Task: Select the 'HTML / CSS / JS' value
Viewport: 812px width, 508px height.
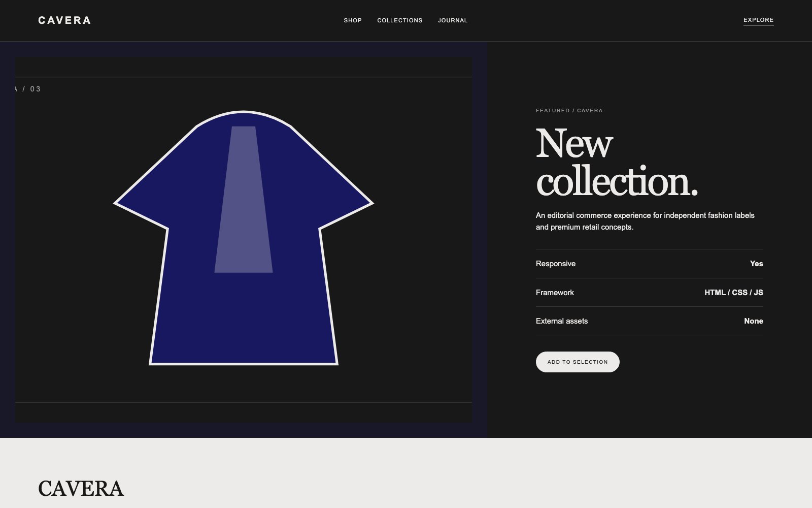Action: 734,293
